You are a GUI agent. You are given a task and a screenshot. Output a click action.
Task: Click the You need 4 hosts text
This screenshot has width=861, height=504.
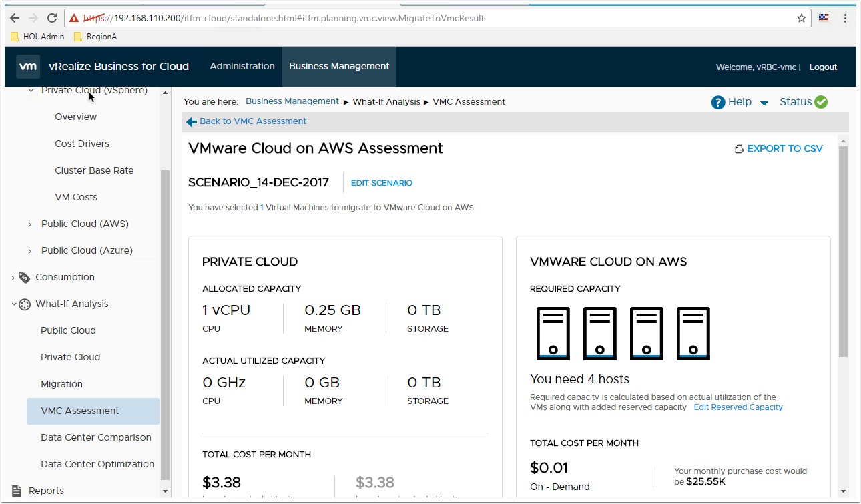tap(579, 379)
